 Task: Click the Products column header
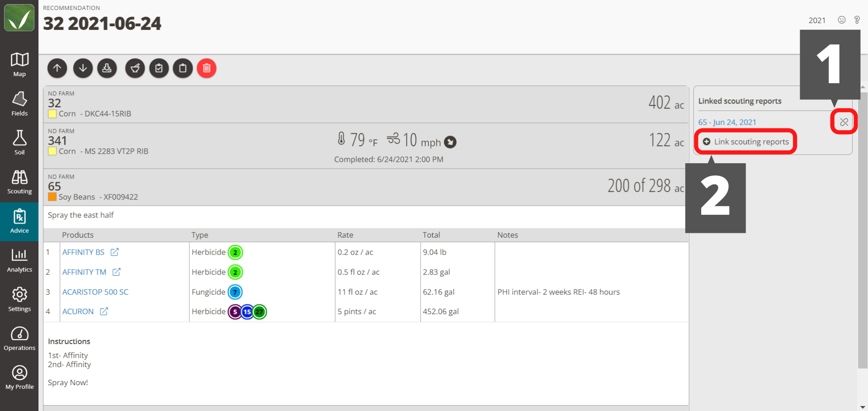click(78, 235)
